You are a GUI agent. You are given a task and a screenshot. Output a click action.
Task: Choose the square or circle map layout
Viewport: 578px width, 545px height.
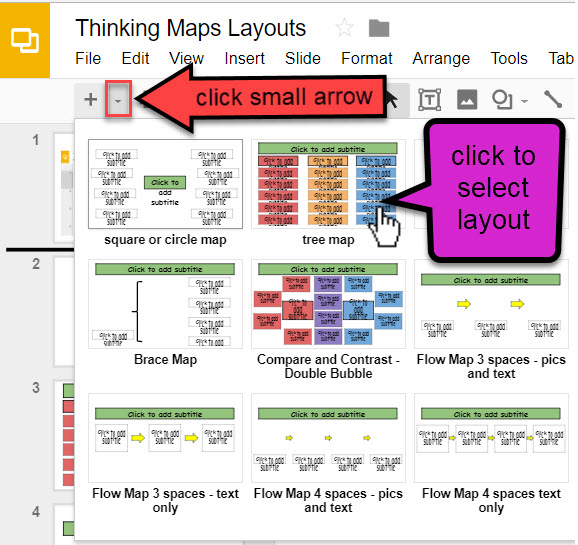pos(165,184)
